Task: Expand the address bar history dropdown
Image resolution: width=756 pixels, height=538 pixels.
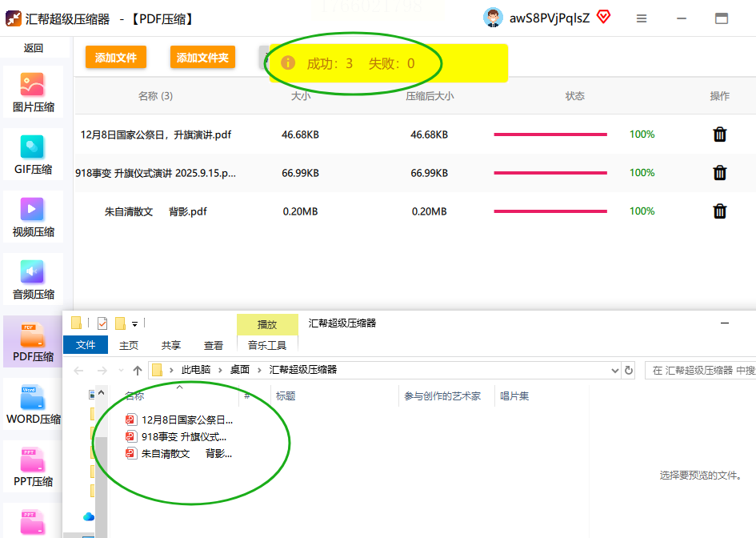Action: click(614, 370)
